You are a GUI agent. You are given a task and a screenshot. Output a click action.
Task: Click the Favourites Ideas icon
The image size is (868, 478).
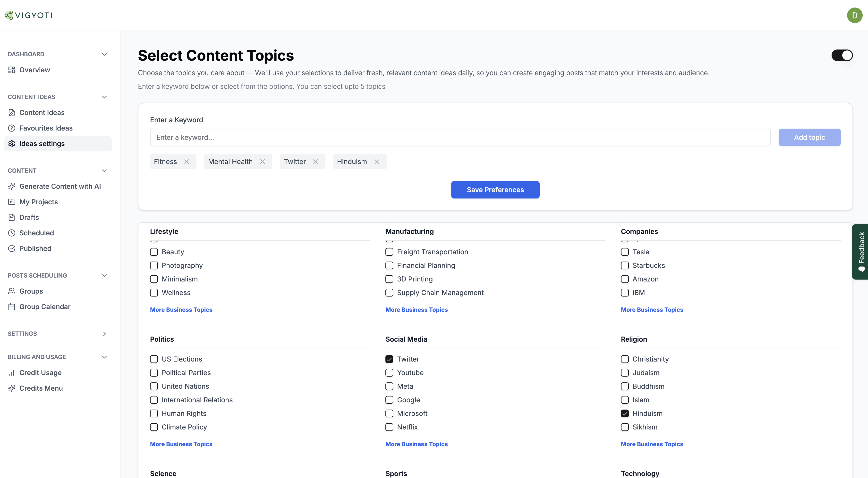click(x=12, y=128)
